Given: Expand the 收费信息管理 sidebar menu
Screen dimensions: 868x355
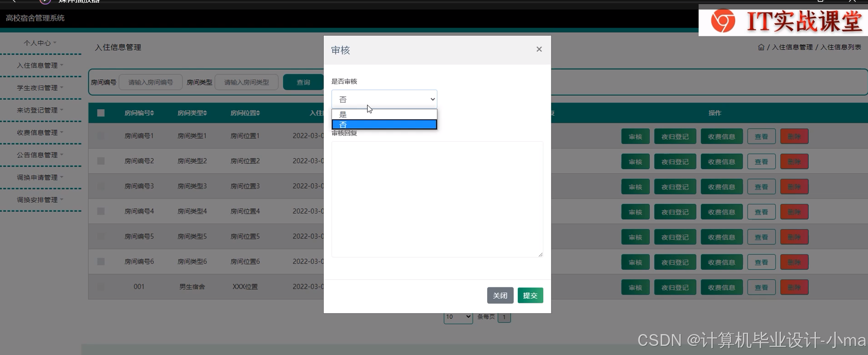Looking at the screenshot, I should point(40,132).
